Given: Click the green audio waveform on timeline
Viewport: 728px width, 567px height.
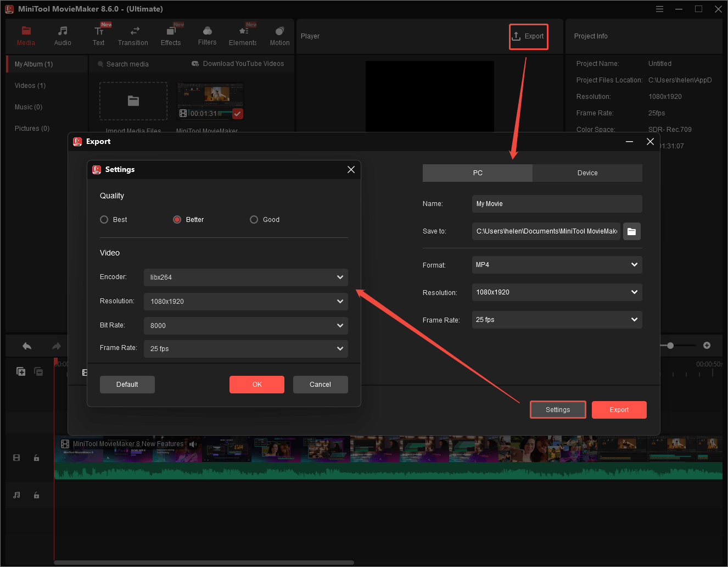Looking at the screenshot, I should coord(388,471).
